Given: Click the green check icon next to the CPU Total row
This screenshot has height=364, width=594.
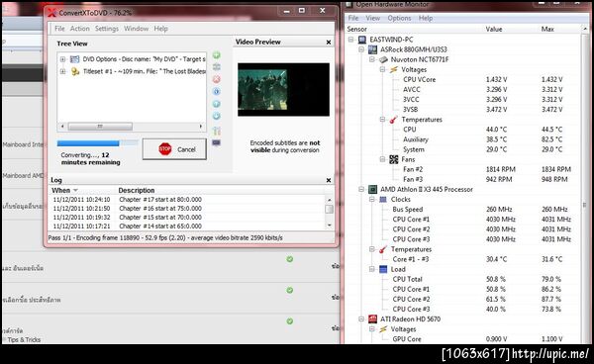Looking at the screenshot, I should pos(290,290).
